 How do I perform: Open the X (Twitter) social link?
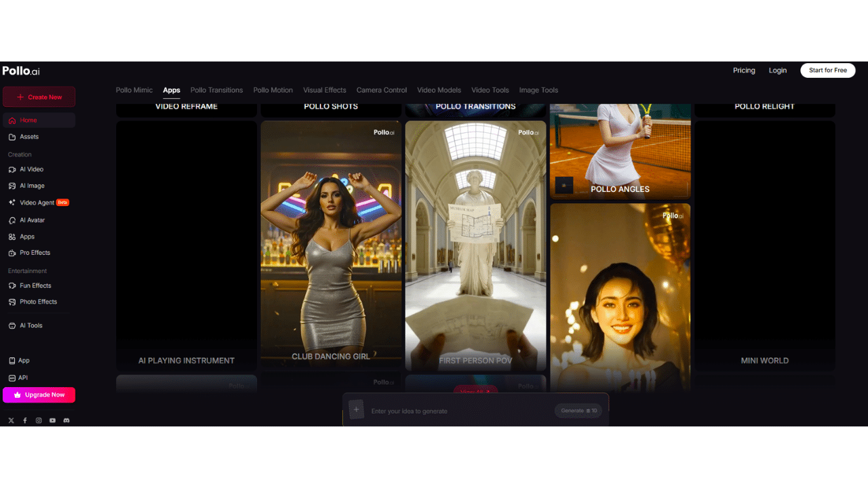pyautogui.click(x=11, y=421)
